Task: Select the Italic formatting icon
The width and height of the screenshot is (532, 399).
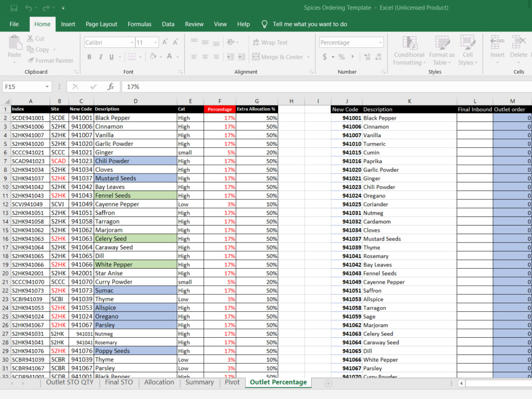Action: [x=101, y=56]
